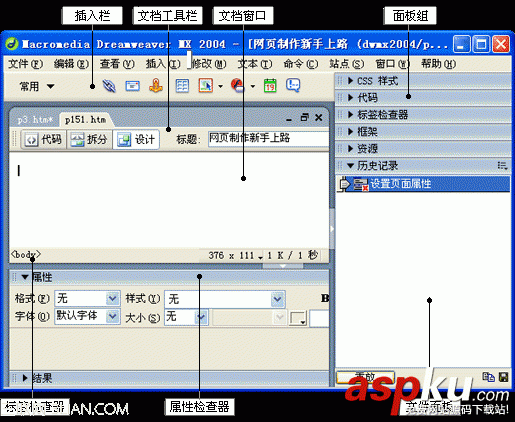Expand the 资源 assets panel
515x422 pixels.
tap(350, 148)
